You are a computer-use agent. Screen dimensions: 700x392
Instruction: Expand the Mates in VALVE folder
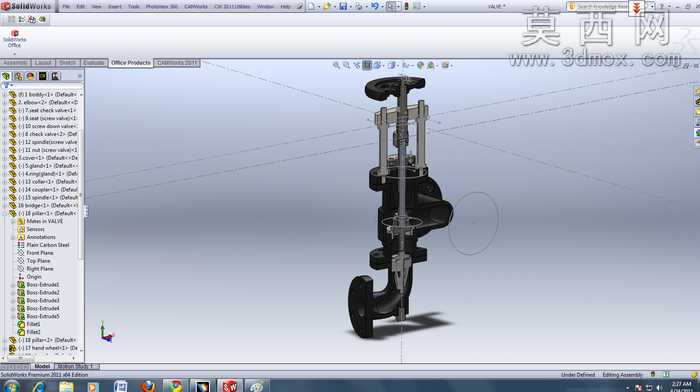click(13, 221)
